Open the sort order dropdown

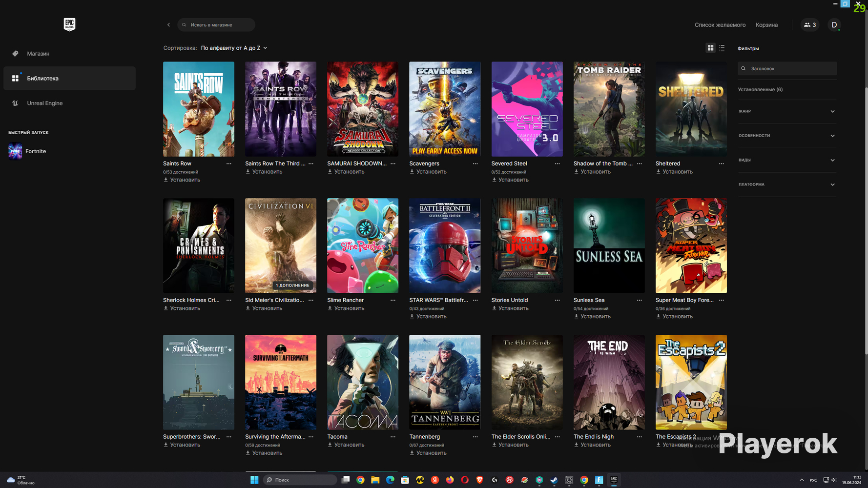(234, 48)
